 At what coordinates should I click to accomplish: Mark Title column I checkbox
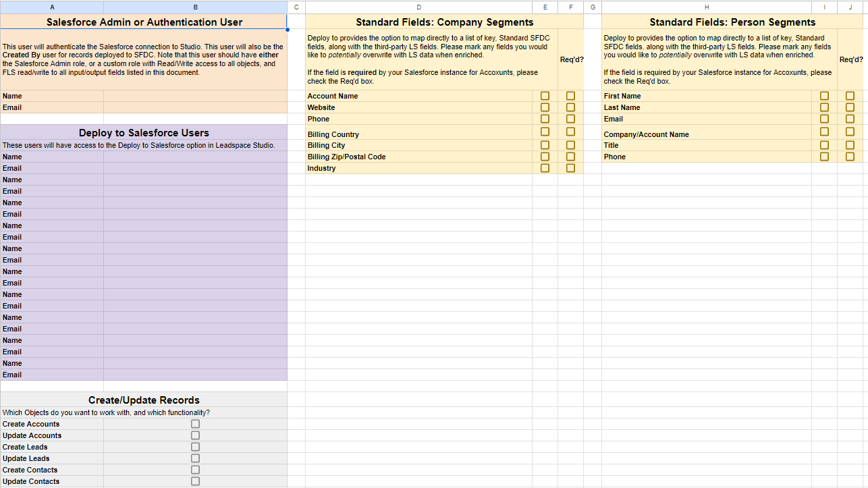pos(824,145)
